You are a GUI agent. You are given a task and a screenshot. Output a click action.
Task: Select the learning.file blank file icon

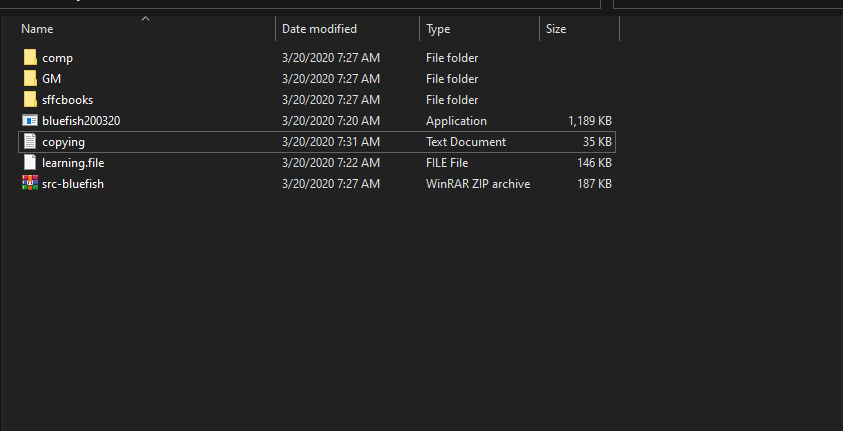click(30, 162)
